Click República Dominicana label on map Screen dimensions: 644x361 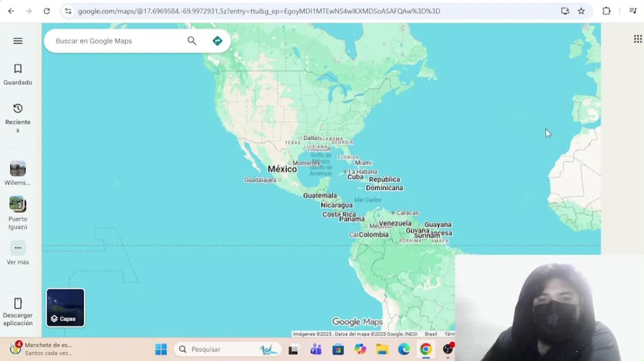385,184
